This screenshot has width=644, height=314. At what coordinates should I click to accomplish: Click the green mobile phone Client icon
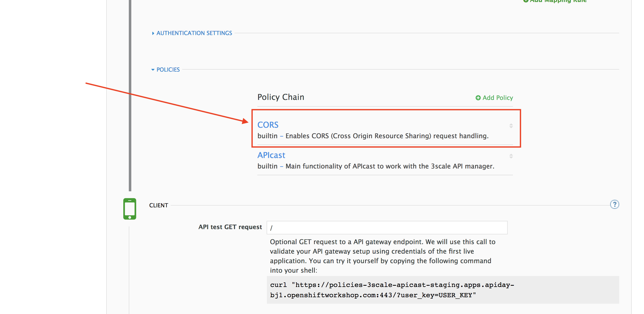coord(130,209)
